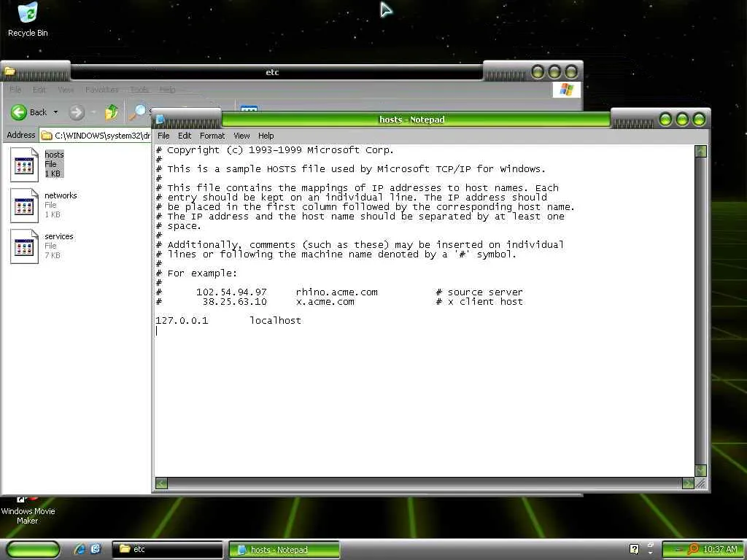Close the hosts - Notepad window
The image size is (747, 560).
point(699,119)
